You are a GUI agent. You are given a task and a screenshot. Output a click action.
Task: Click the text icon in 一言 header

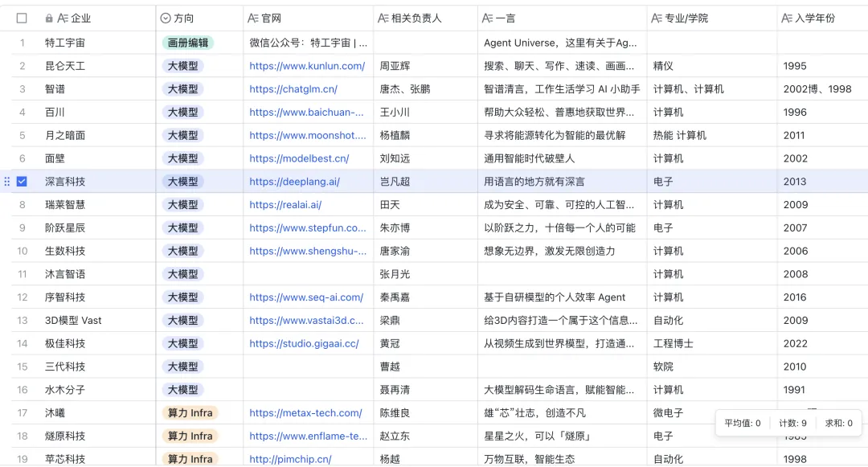click(487, 18)
